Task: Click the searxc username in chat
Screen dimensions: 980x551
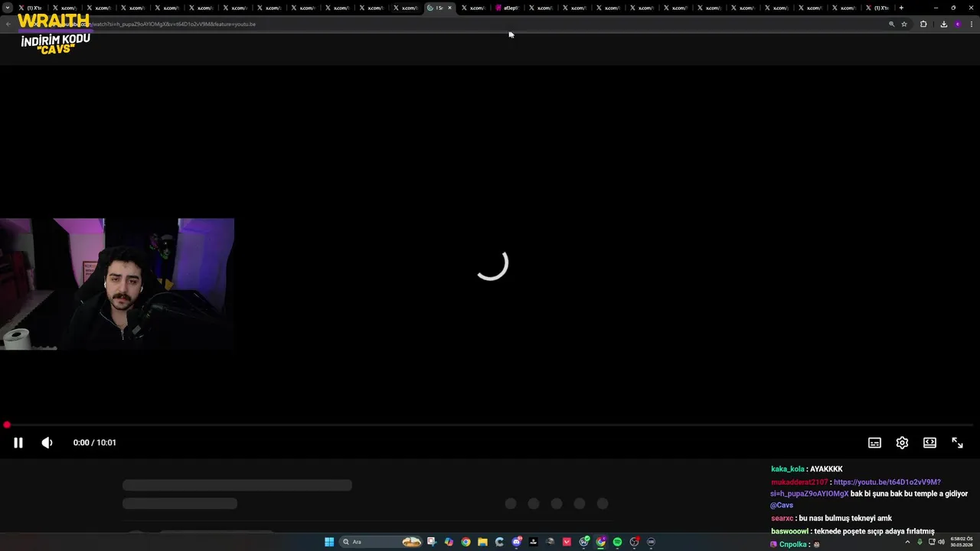Action: coord(782,518)
